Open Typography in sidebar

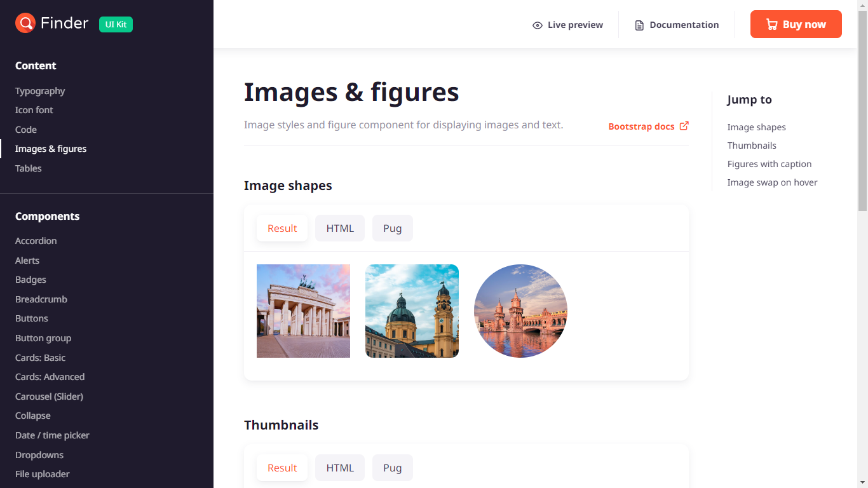(x=40, y=91)
